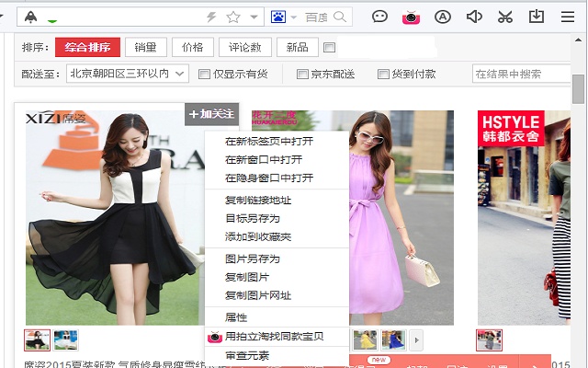Toggle the checkbox next to 新品
Viewport: 588px width, 368px height.
click(329, 47)
